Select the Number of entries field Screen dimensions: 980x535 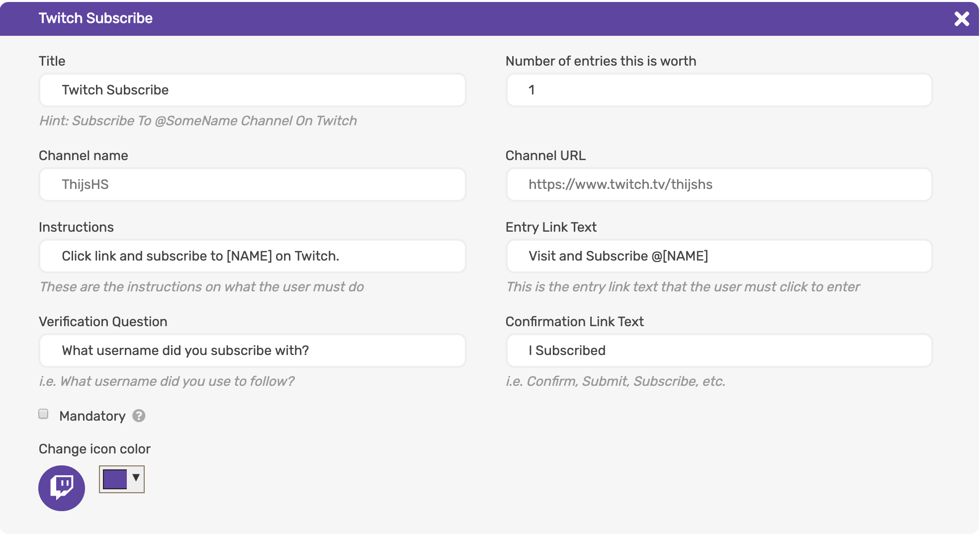click(718, 90)
